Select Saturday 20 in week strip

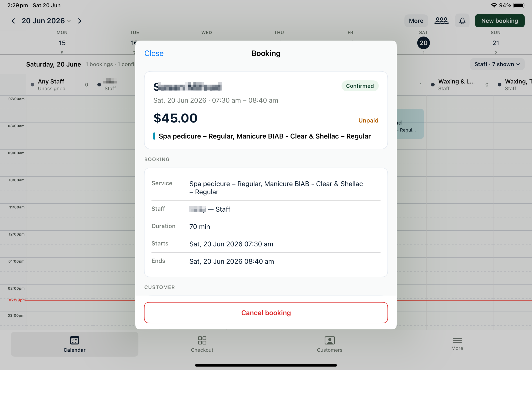pyautogui.click(x=423, y=43)
